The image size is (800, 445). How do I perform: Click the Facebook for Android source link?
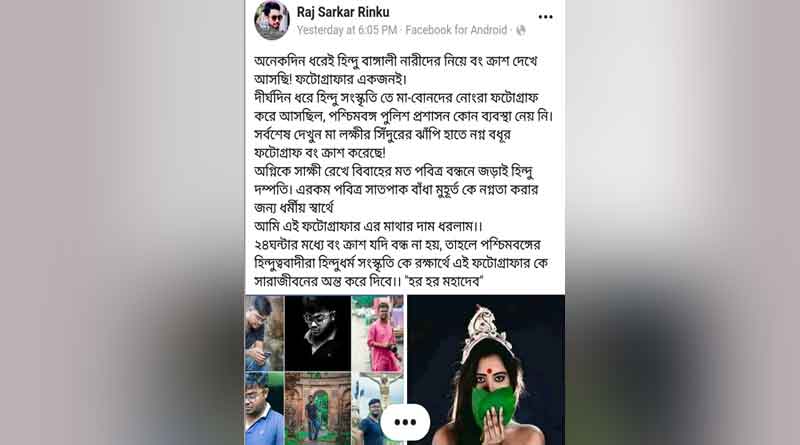[x=456, y=30]
